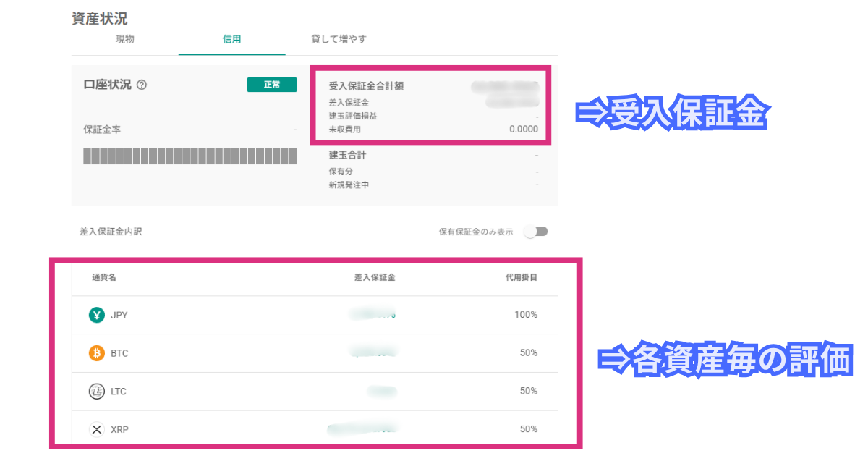
Task: Select the 信用 tab
Action: [232, 39]
